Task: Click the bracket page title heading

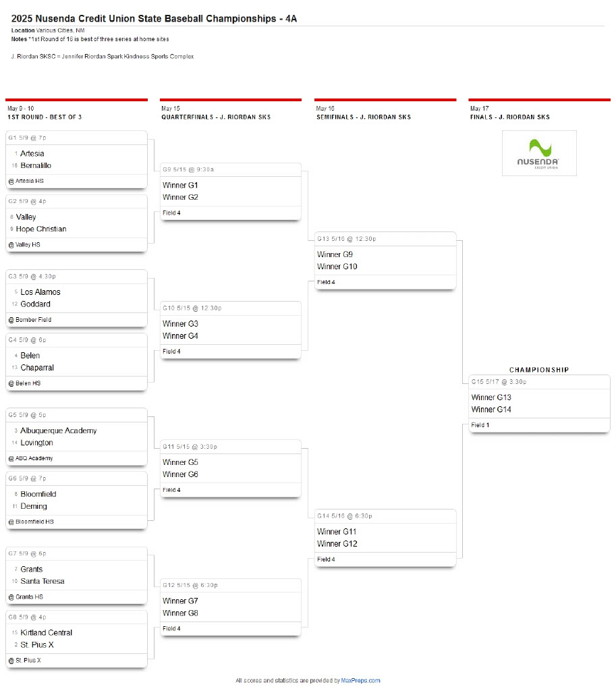Action: click(x=154, y=19)
